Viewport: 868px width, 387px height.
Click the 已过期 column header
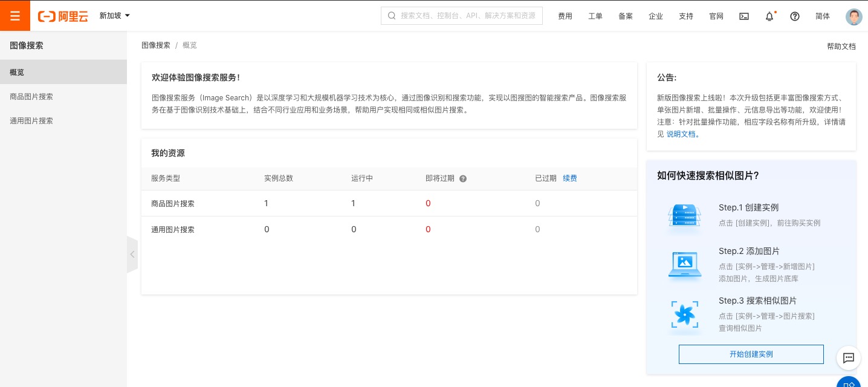tap(546, 178)
